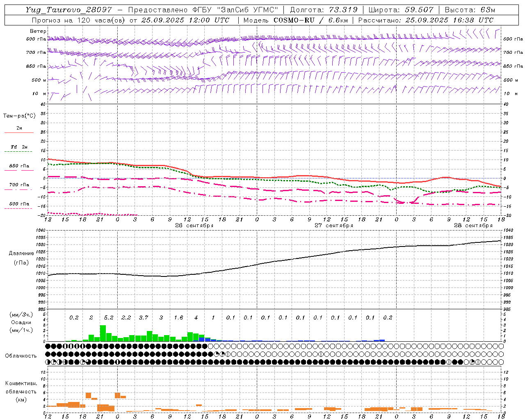Click the computed time Рассчитано: 25.09.2025 16:38 UTC
The image size is (525, 420).
[426, 20]
